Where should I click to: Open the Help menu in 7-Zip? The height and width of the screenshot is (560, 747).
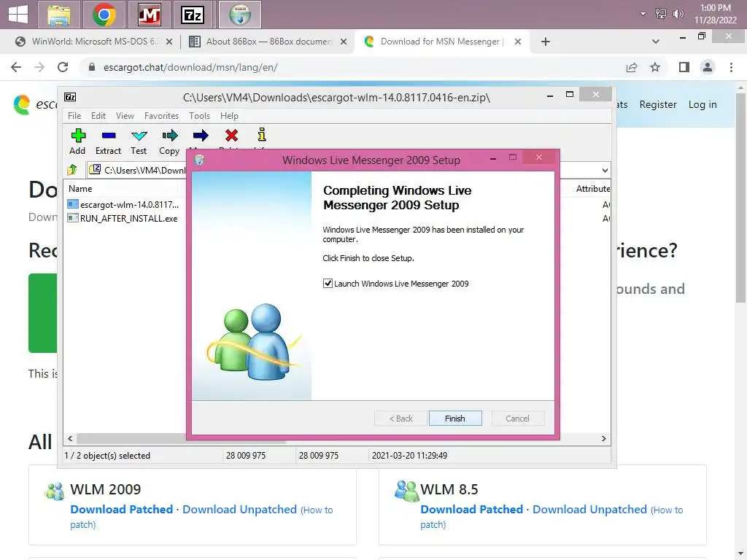(x=229, y=116)
